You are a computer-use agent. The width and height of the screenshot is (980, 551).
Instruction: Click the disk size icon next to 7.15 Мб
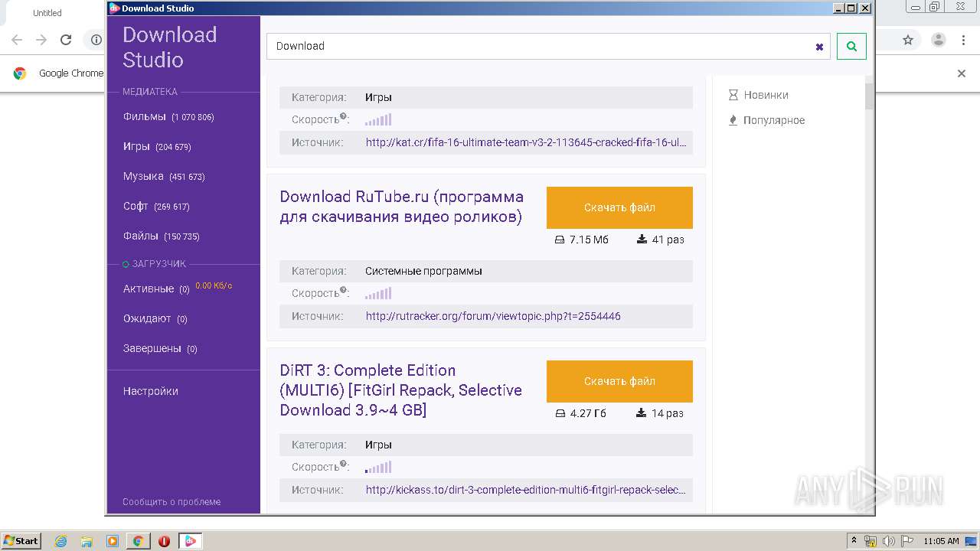560,240
